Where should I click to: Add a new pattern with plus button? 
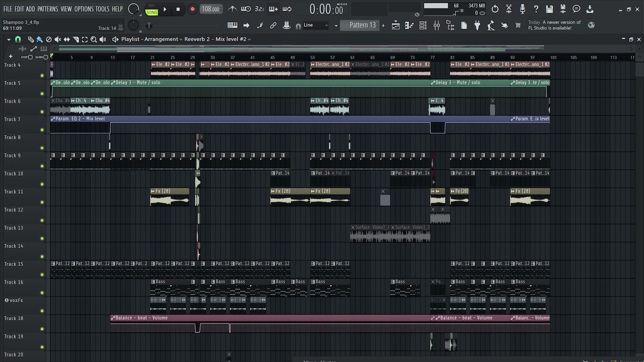pyautogui.click(x=383, y=25)
